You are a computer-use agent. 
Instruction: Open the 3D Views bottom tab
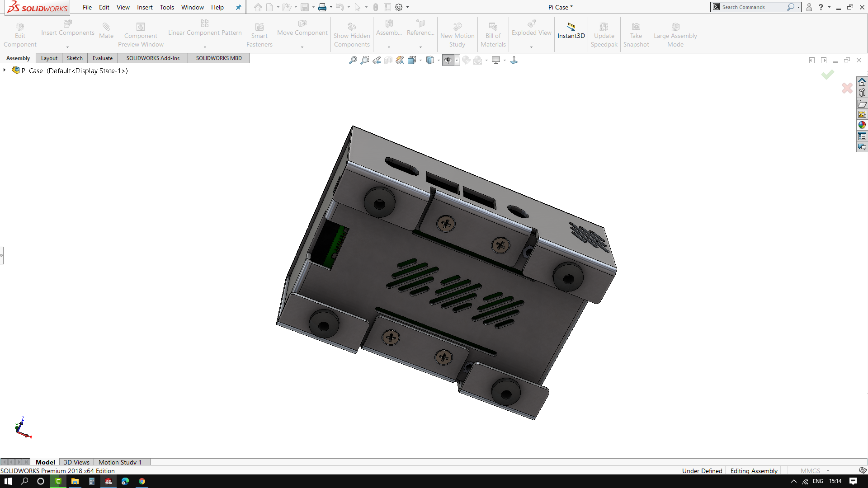[76, 462]
